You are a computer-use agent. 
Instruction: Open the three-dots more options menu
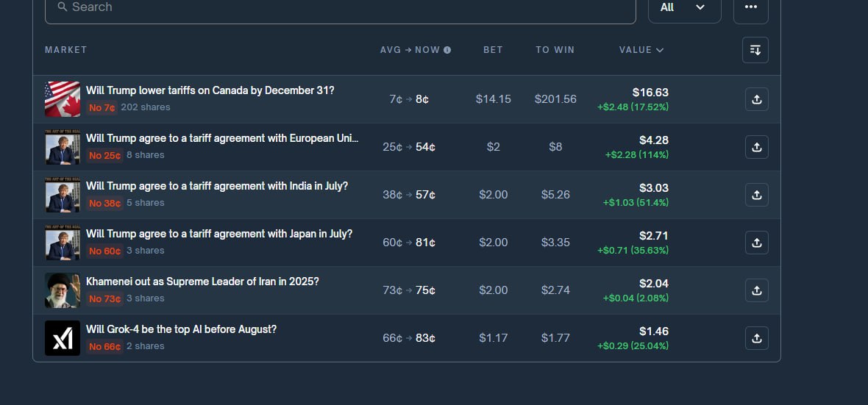[x=750, y=7]
